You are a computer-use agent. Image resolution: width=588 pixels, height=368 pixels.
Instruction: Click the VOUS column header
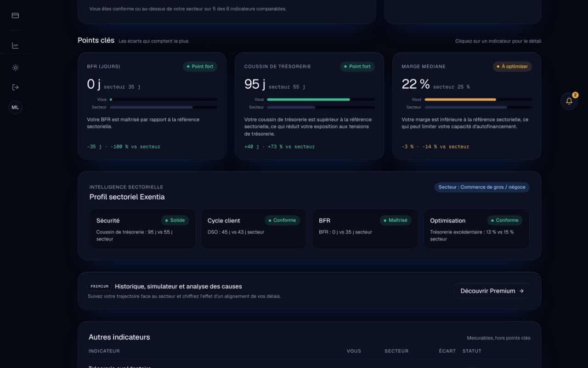(354, 351)
